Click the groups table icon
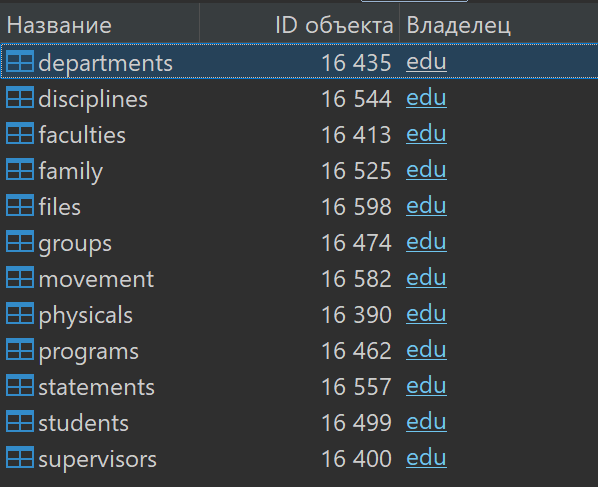The height and width of the screenshot is (487, 598). [20, 241]
